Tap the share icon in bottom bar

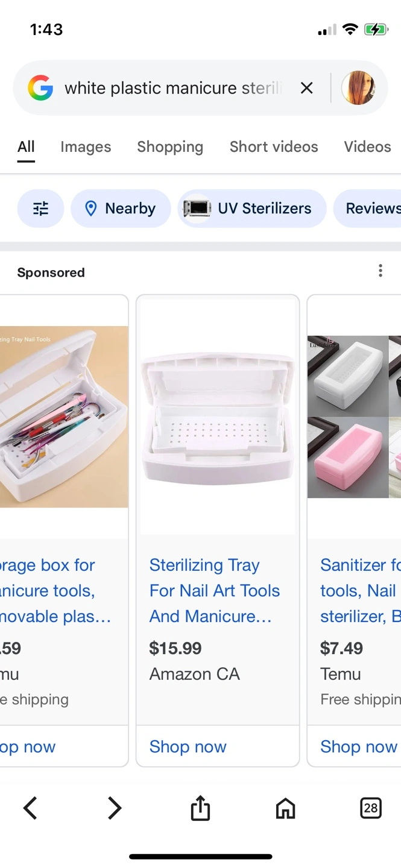click(200, 808)
